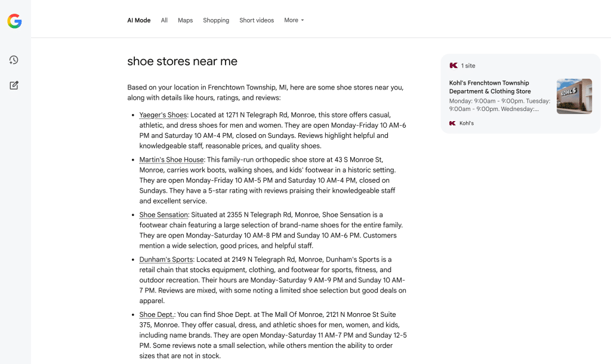
Task: Open the Yaeger's Shoes link
Action: coord(163,115)
